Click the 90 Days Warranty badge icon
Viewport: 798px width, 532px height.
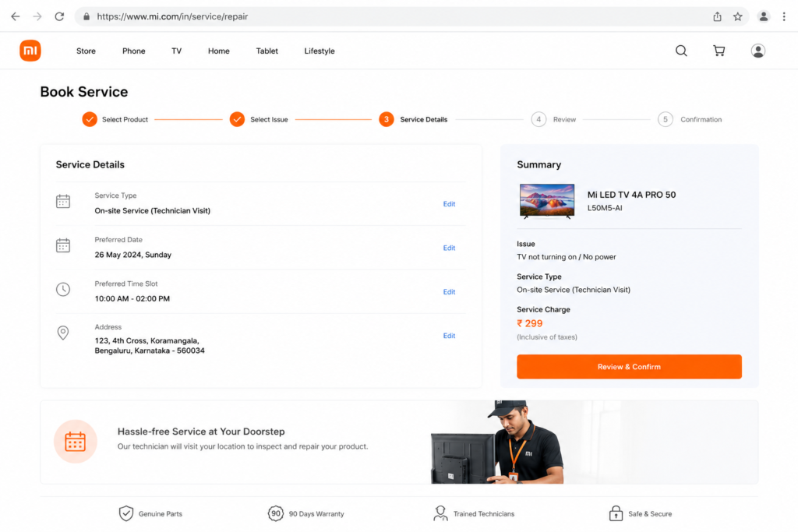pyautogui.click(x=275, y=513)
